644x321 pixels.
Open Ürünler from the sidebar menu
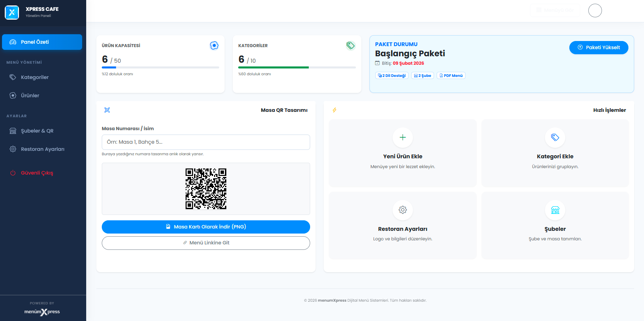pos(30,96)
